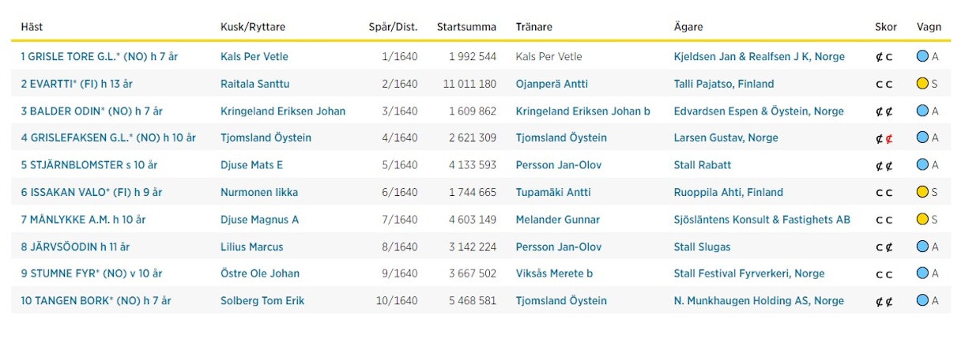Click the shoe icons for Stumne Fyr

[x=884, y=274]
